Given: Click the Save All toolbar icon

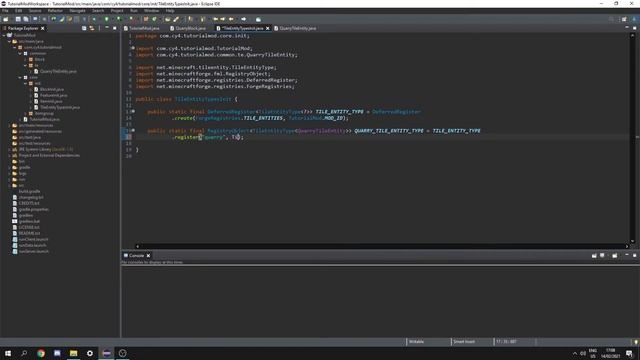Looking at the screenshot, I should click(x=26, y=19).
